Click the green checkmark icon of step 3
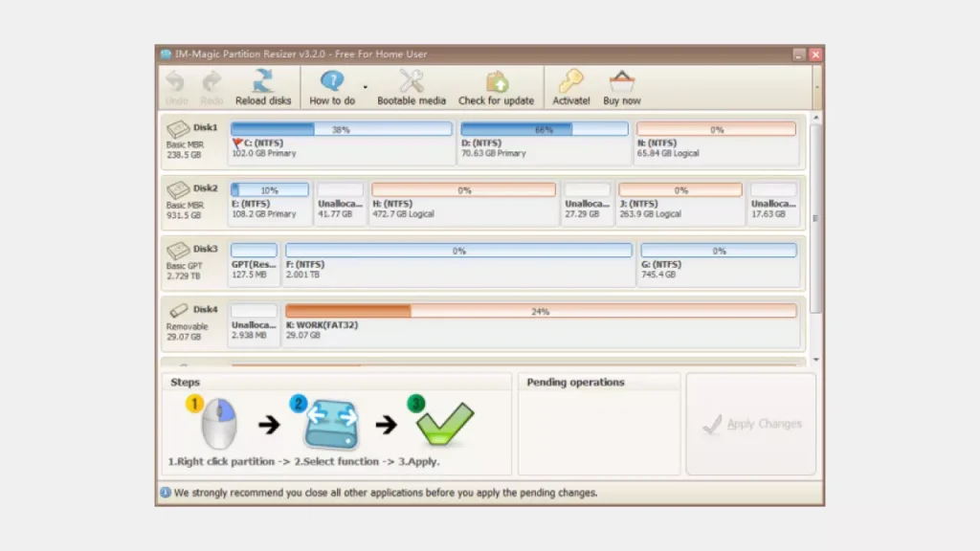Viewport: 980px width, 551px height. (x=445, y=423)
